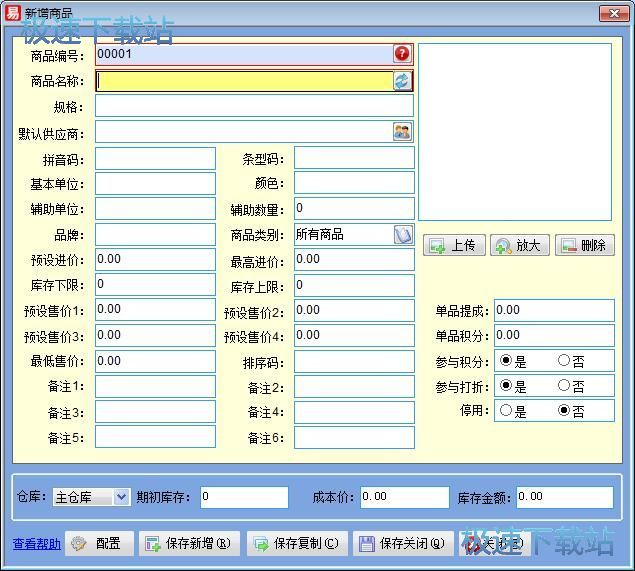
Task: Open the 配置 gear settings
Action: 98,543
